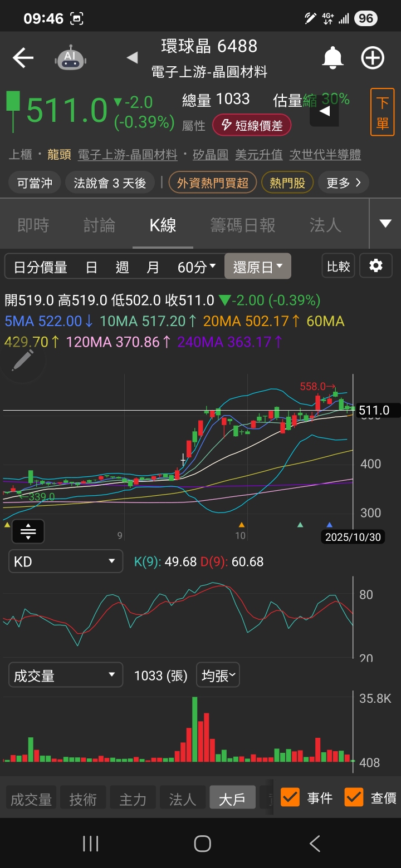This screenshot has width=401, height=868.
Task: Expand the tab list dropdown triangle
Action: (x=385, y=224)
